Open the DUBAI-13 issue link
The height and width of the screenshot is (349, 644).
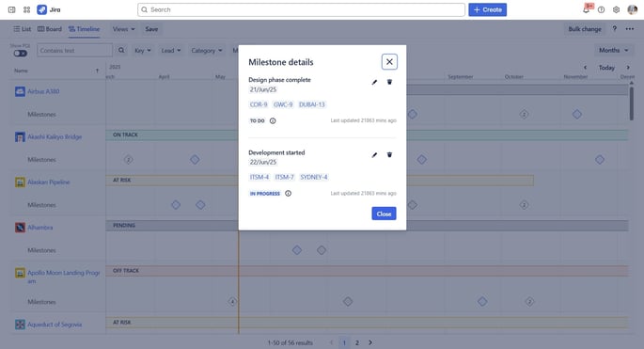pos(312,104)
